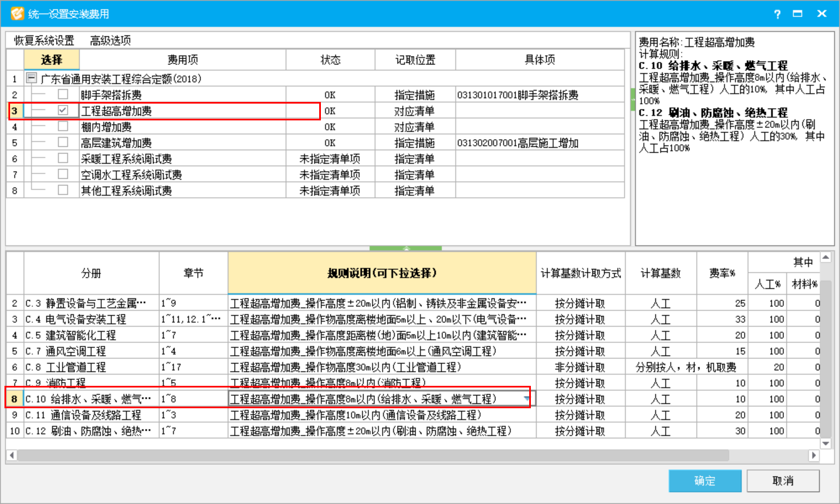Tick the 高层建筑增加费 checkbox
Screen dimensions: 840x504
[63, 142]
